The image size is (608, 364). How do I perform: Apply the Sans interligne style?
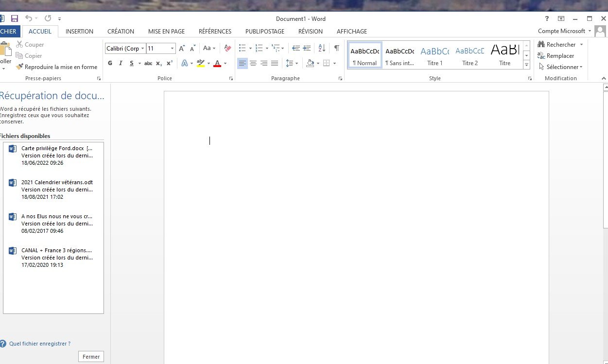[x=400, y=55]
